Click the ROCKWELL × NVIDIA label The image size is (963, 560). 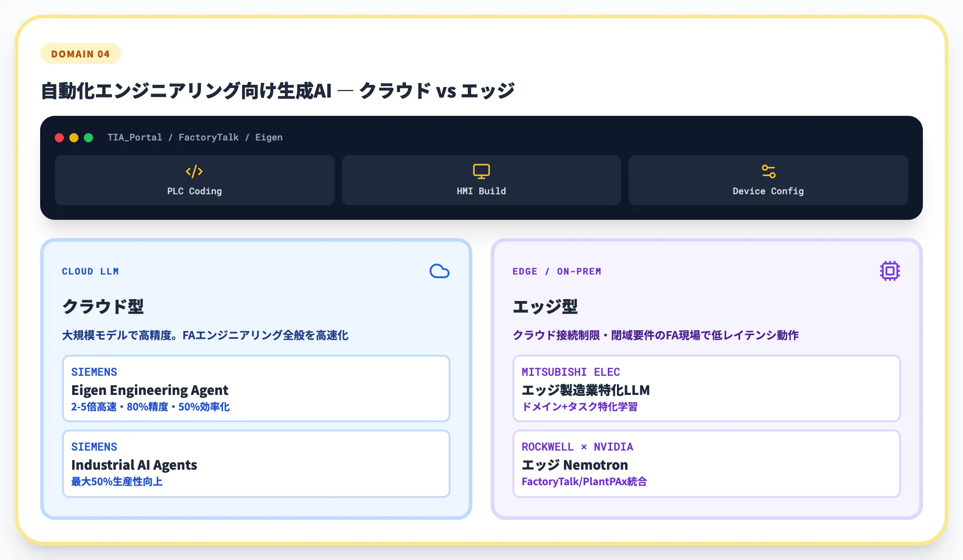click(x=577, y=447)
